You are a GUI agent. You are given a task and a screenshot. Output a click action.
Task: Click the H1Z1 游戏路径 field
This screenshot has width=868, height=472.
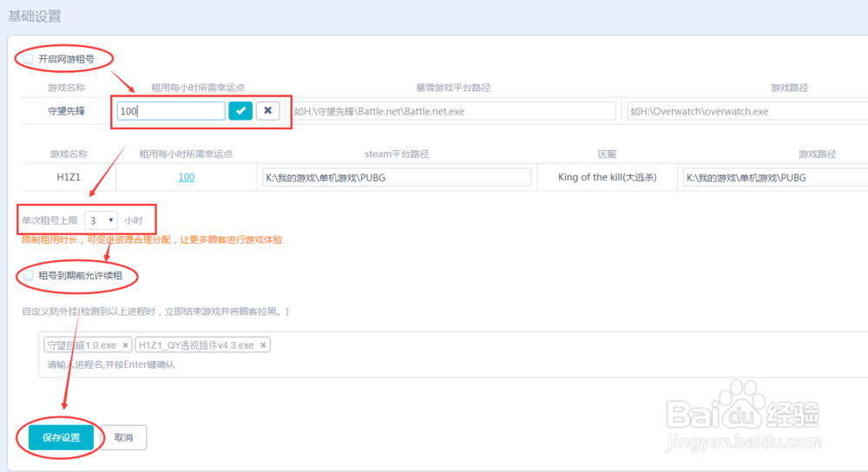pyautogui.click(x=775, y=177)
